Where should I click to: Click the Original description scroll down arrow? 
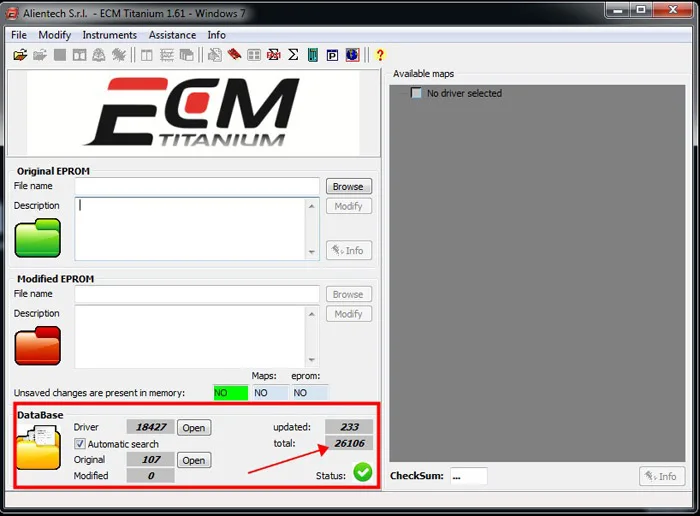click(x=312, y=252)
